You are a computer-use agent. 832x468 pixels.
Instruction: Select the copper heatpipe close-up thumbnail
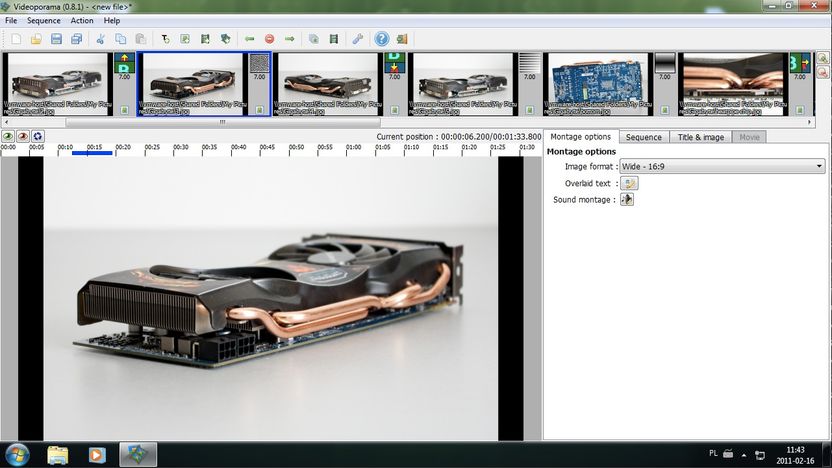click(x=733, y=84)
